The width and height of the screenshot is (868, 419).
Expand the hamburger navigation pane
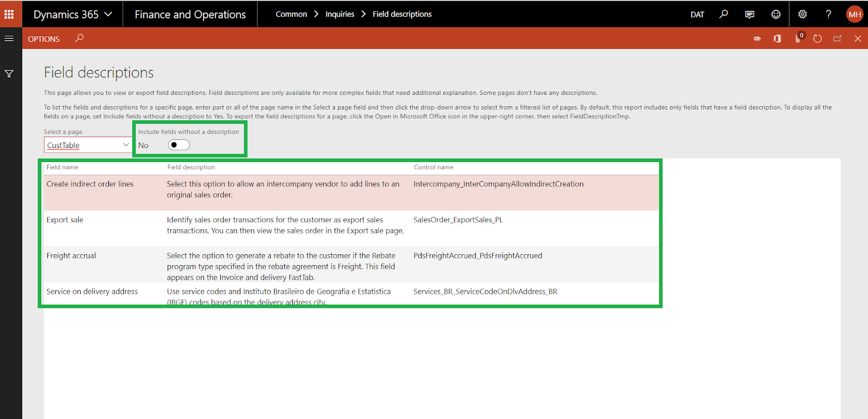[9, 38]
